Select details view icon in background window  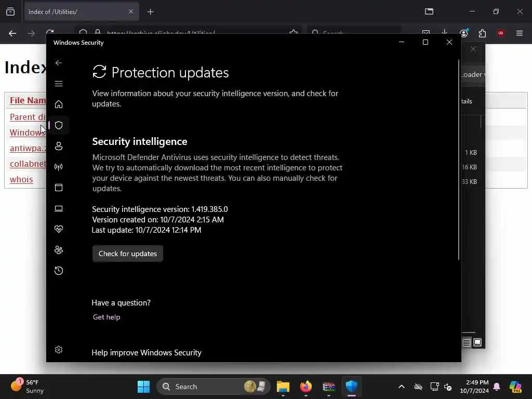click(x=467, y=342)
